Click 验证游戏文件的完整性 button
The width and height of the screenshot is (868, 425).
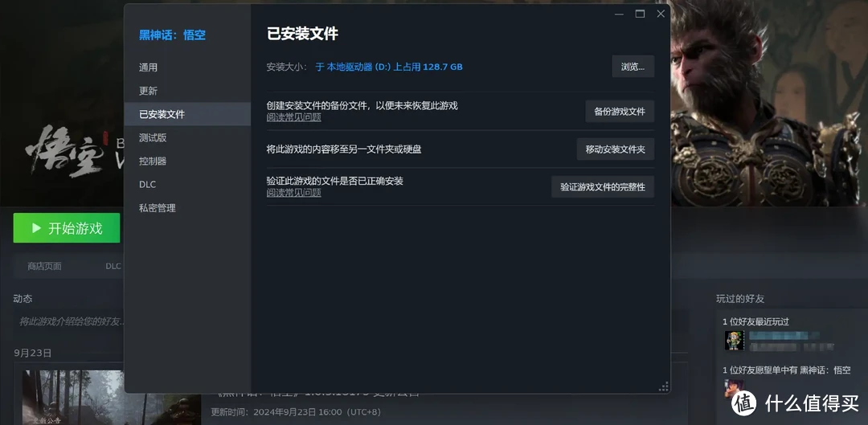pyautogui.click(x=602, y=187)
